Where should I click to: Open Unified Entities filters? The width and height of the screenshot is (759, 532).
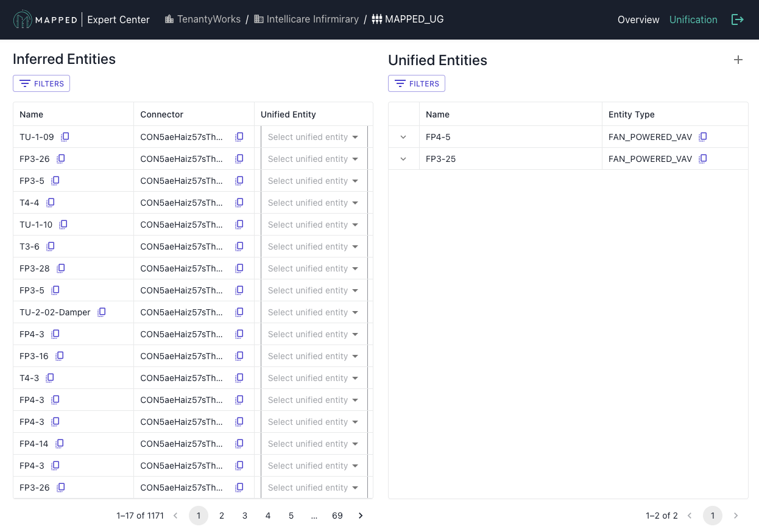point(417,83)
